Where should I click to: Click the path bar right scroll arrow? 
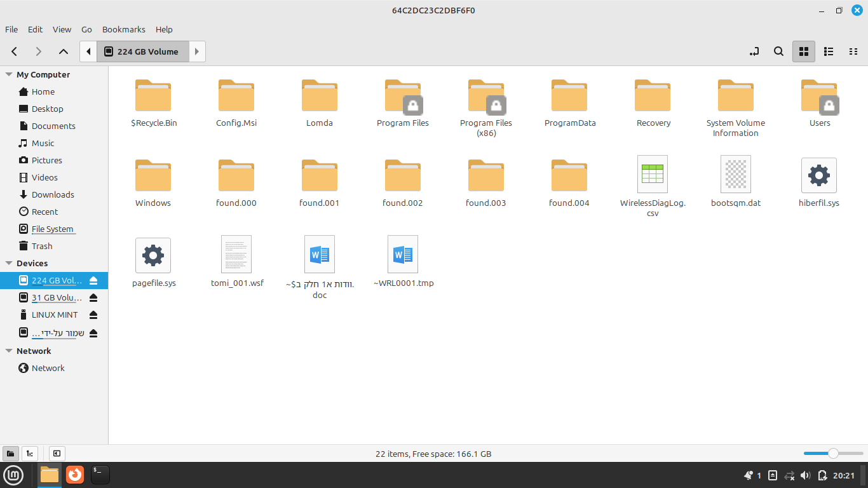198,51
